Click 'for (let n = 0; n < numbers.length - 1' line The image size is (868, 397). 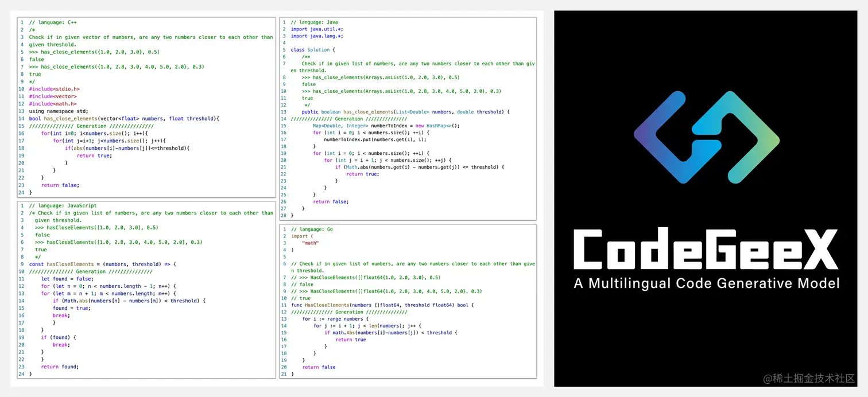[108, 286]
